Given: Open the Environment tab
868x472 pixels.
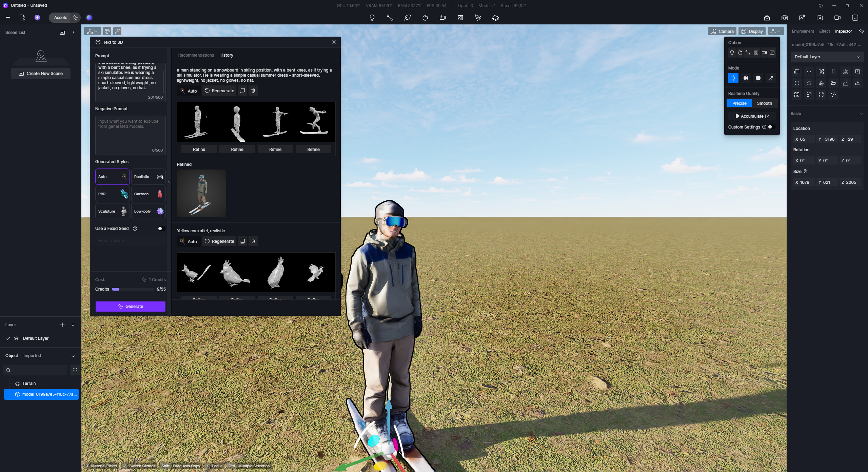Looking at the screenshot, I should [803, 31].
